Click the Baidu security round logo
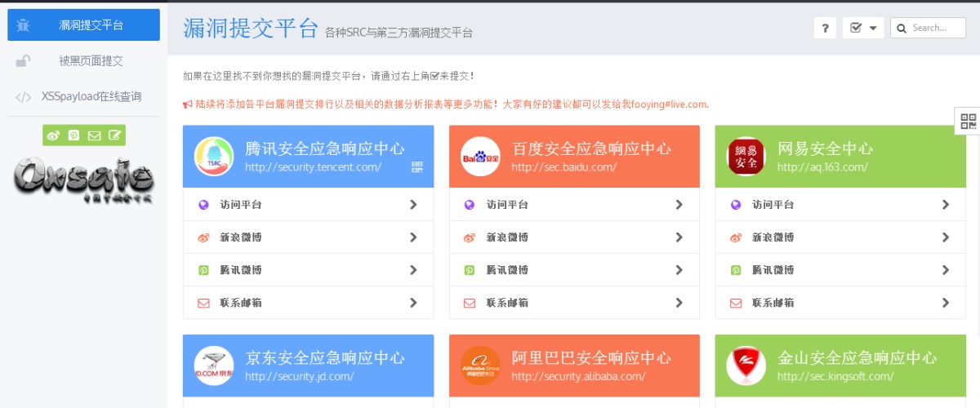The height and width of the screenshot is (408, 980). coord(480,156)
